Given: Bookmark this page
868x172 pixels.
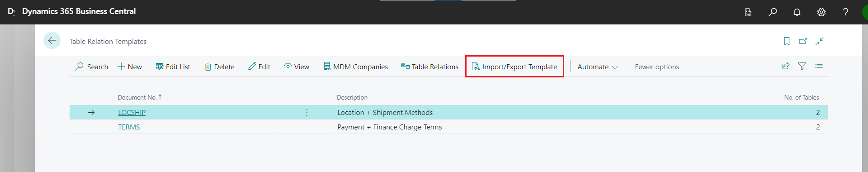Looking at the screenshot, I should 787,41.
